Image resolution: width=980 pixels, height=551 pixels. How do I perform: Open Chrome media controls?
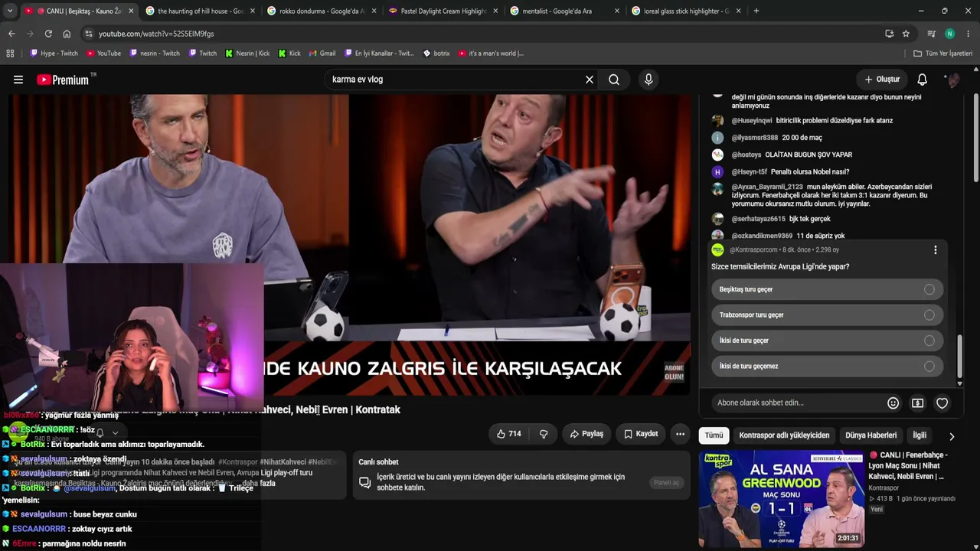931,34
